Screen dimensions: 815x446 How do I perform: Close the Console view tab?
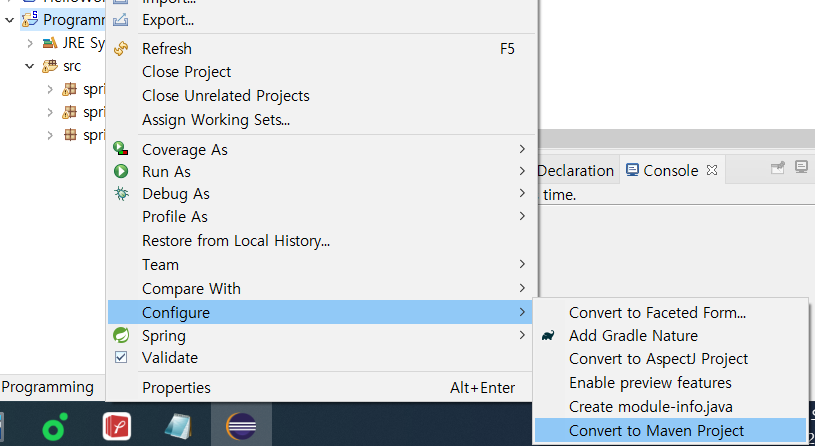point(712,170)
